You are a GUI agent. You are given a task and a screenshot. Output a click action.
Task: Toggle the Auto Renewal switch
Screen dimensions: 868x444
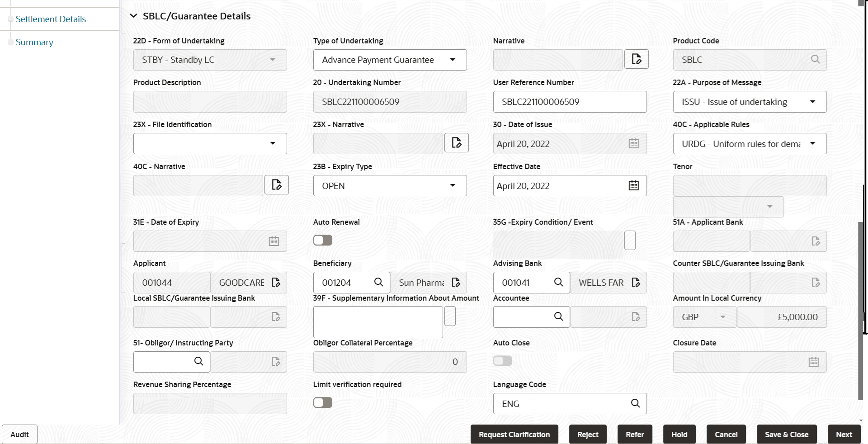323,240
